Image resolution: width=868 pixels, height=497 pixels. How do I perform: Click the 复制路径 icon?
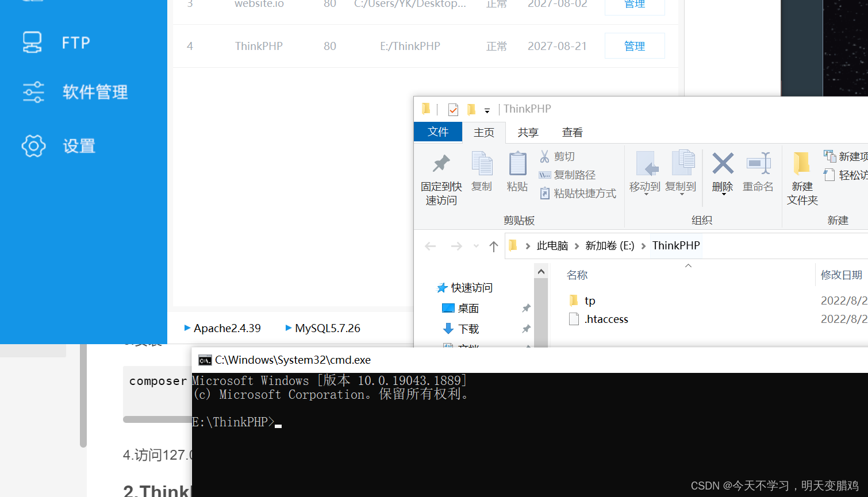544,175
